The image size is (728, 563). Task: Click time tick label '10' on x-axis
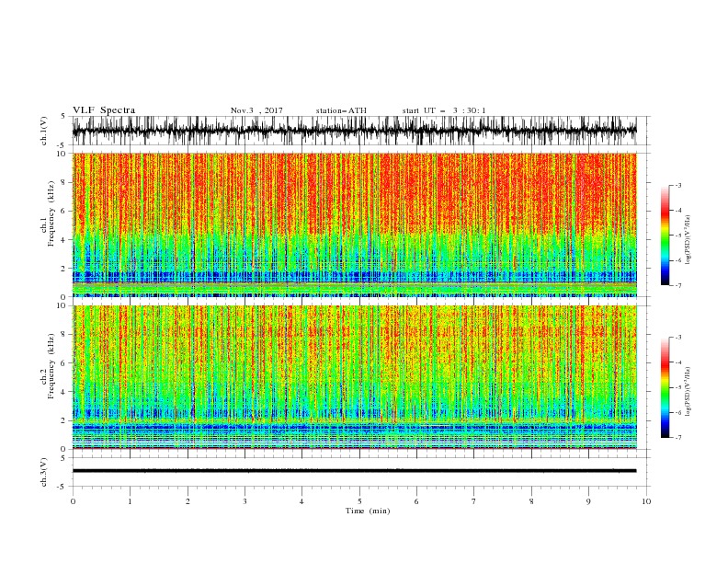tap(646, 501)
